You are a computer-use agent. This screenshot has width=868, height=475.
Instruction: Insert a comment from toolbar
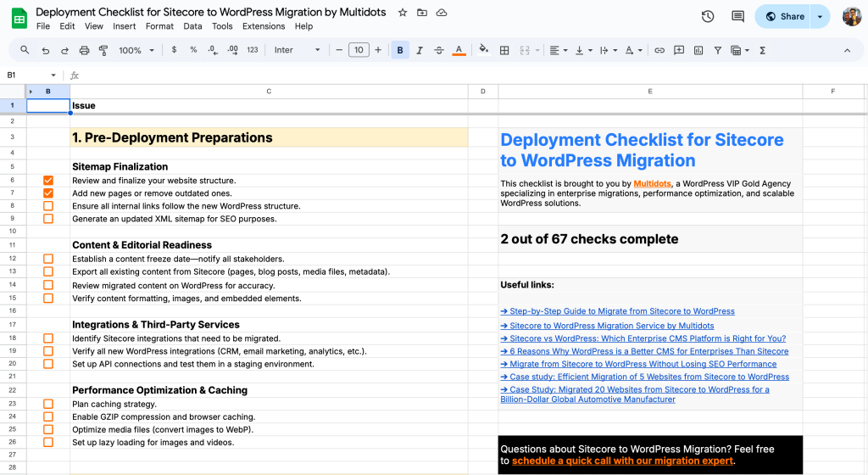click(679, 50)
